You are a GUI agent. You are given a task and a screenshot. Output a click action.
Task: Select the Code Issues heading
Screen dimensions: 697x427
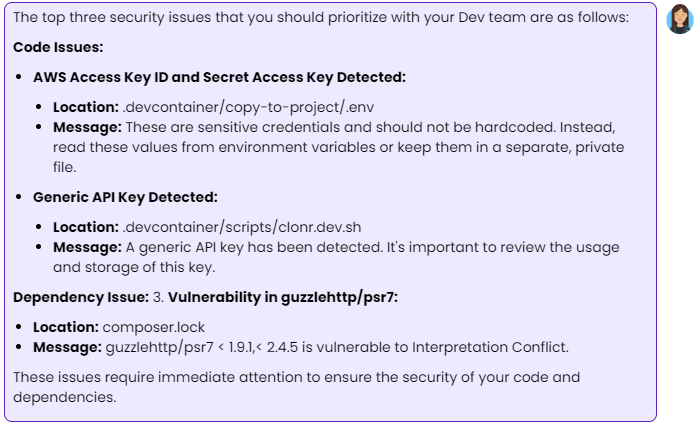(x=58, y=47)
